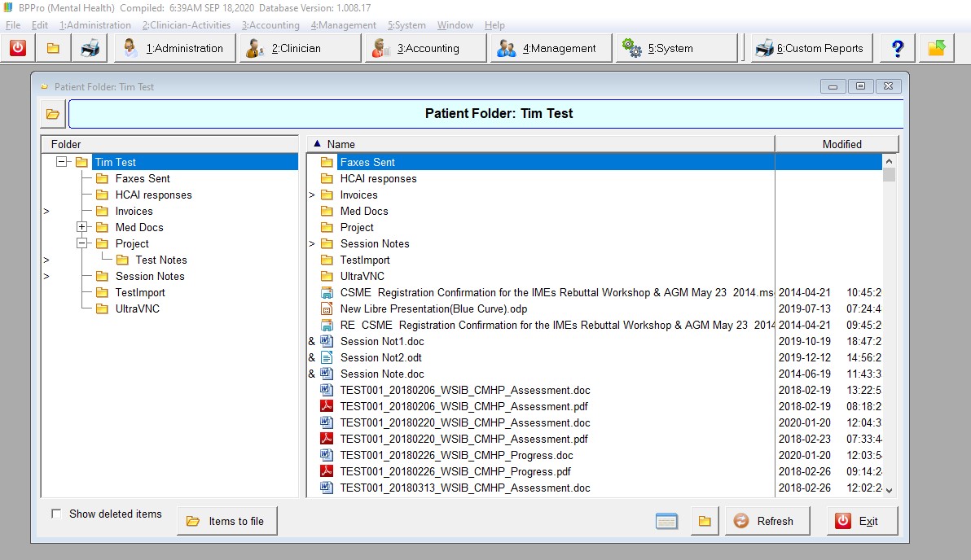The width and height of the screenshot is (971, 560).
Task: Click the blue question mark help icon
Action: 897,48
